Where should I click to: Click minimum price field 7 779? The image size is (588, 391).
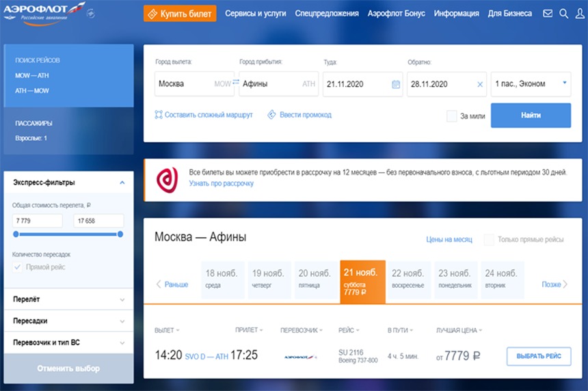click(37, 221)
